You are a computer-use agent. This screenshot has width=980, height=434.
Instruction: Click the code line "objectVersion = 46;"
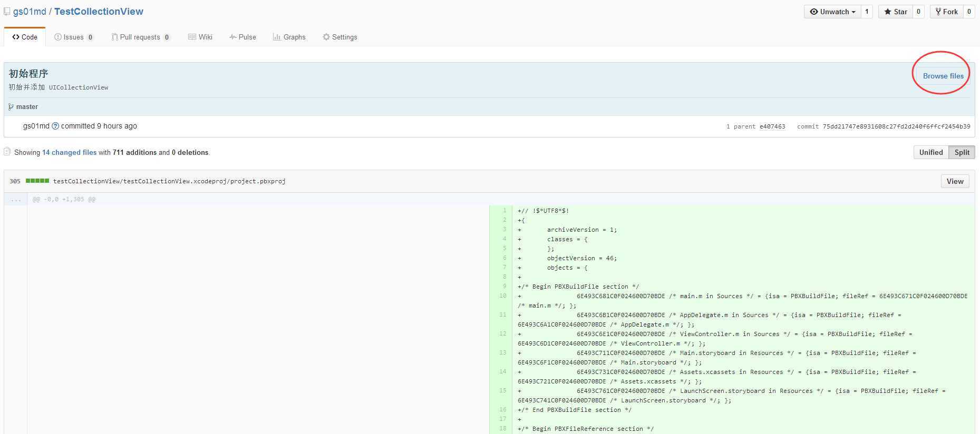pos(582,258)
